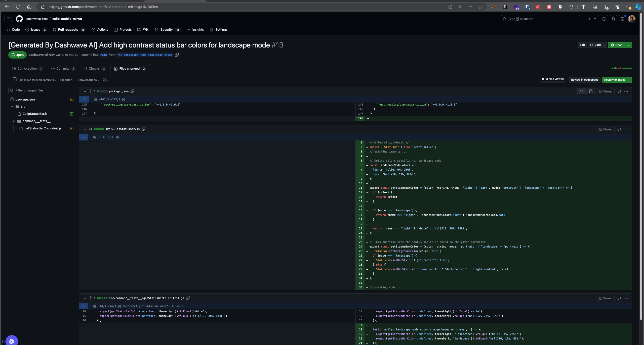Open the GitHub pull requests shortcut icon
Viewport: 644px width, 345px height.
(x=613, y=19)
